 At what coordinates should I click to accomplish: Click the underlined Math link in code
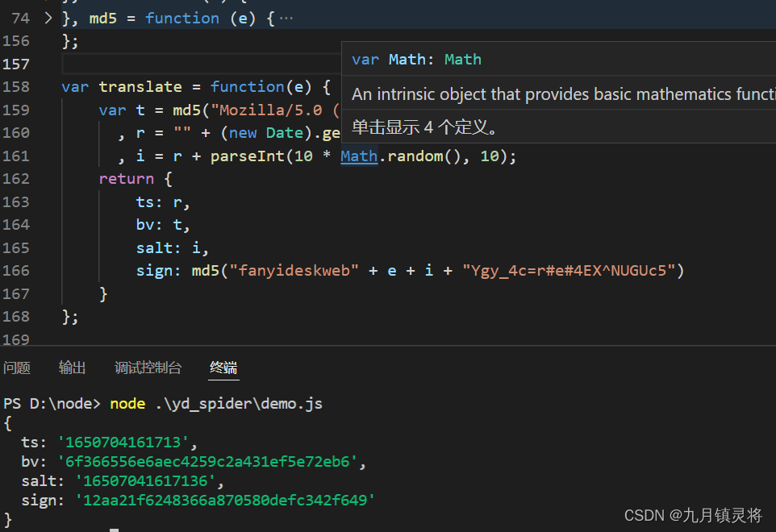[359, 156]
